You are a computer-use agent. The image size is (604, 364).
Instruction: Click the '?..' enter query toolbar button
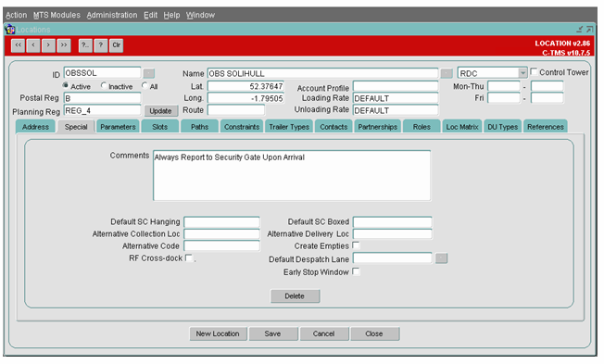tap(85, 45)
